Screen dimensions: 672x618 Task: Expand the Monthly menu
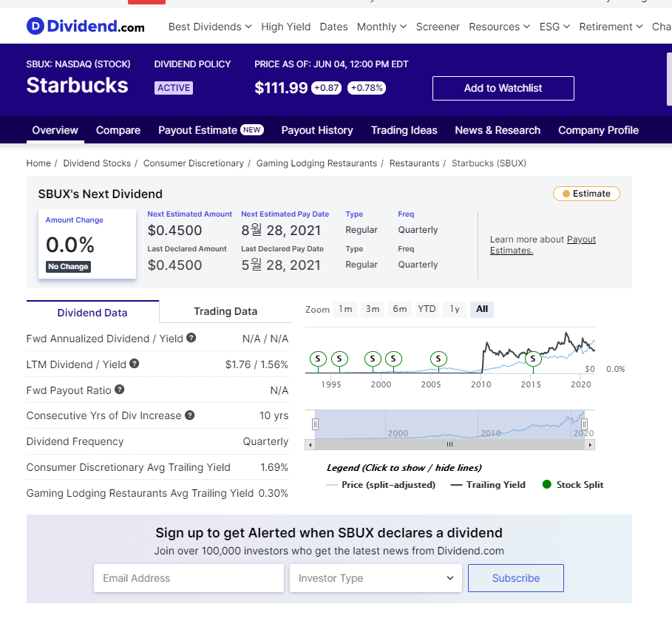point(381,27)
